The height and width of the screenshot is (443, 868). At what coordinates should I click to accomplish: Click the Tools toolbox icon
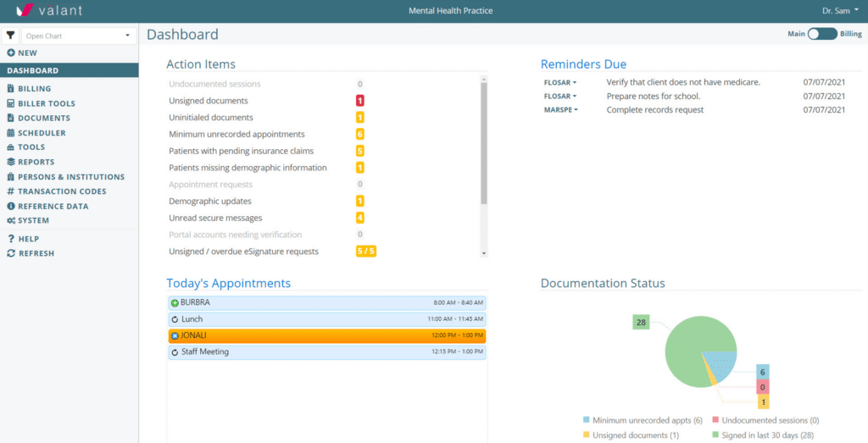pyautogui.click(x=10, y=147)
